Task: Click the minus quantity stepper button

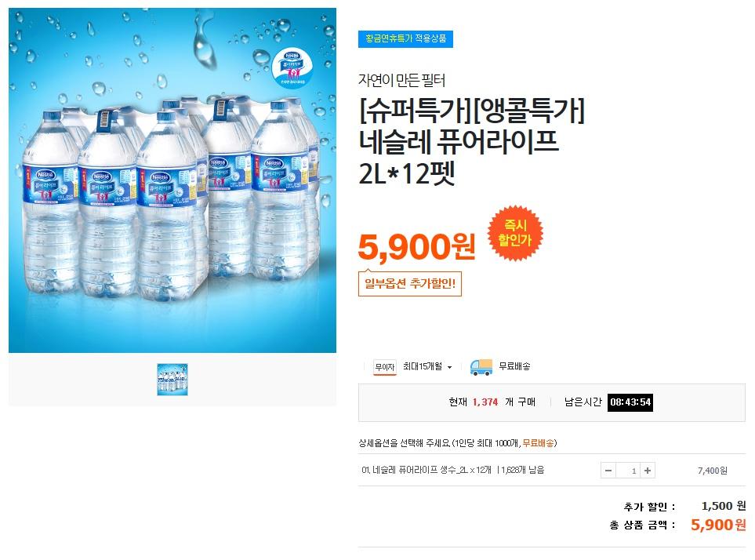Action: 608,471
